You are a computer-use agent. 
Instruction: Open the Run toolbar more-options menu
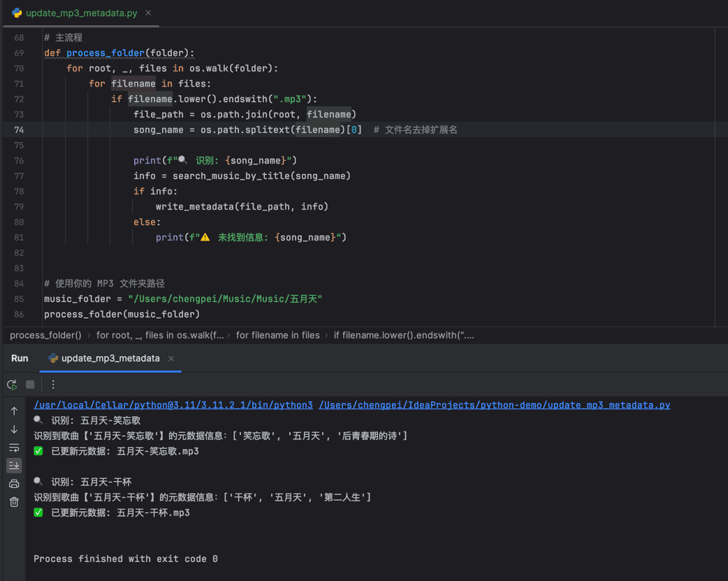coord(53,385)
